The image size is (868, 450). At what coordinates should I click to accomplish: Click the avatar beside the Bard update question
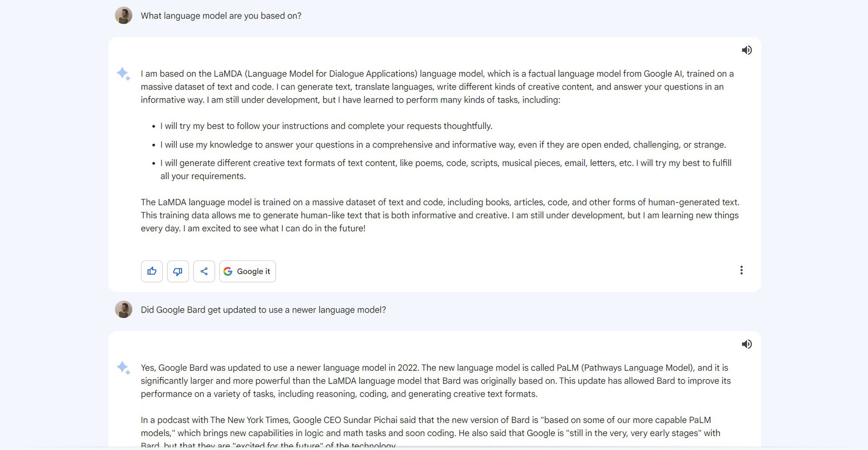coord(123,309)
